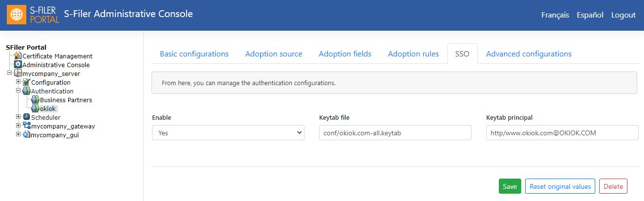Select the okiok tree label
This screenshot has height=201, width=644.
point(48,109)
